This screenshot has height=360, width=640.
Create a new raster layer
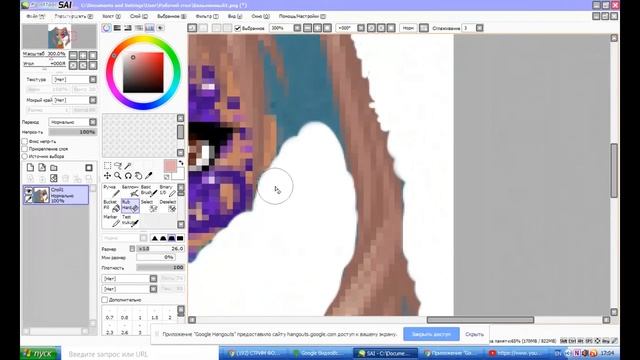click(30, 168)
